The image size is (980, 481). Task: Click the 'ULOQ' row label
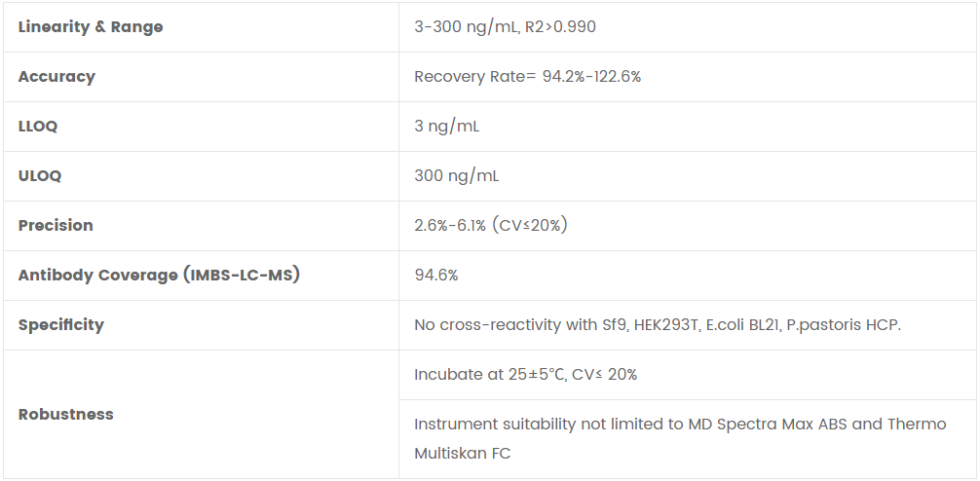(40, 176)
